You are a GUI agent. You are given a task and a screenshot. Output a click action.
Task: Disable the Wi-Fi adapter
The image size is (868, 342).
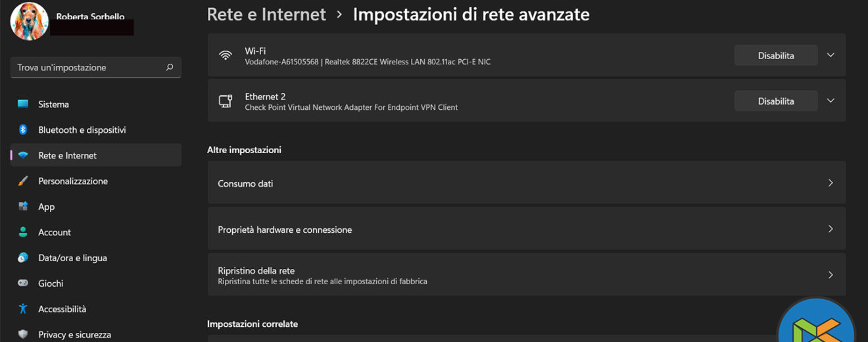click(x=775, y=56)
